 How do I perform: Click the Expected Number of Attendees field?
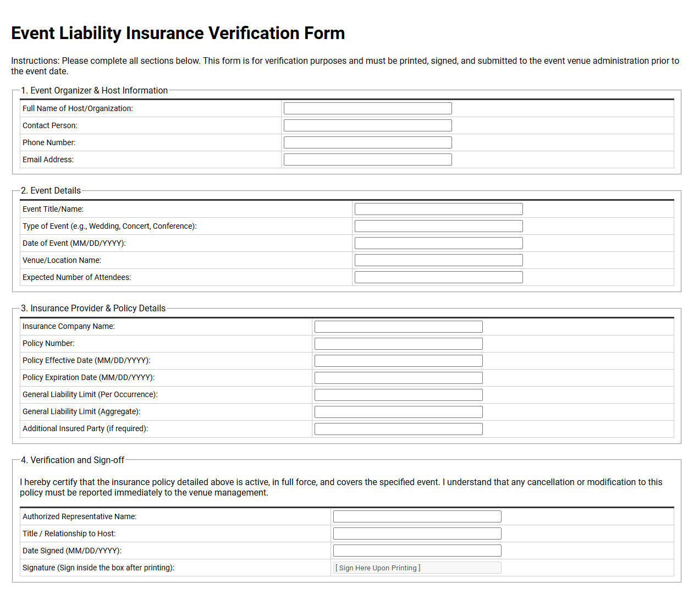(439, 277)
